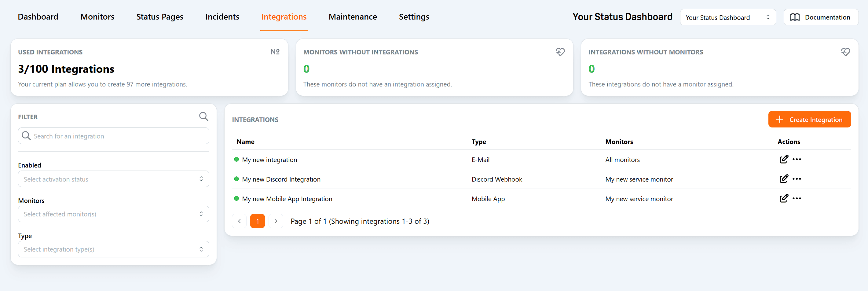Viewport: 868px width, 291px height.
Task: Go to Status Pages tab
Action: [160, 17]
